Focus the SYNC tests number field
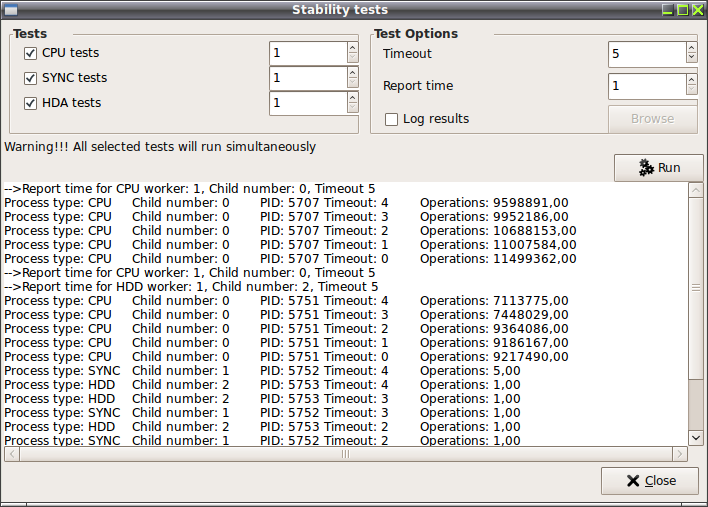 (x=309, y=78)
